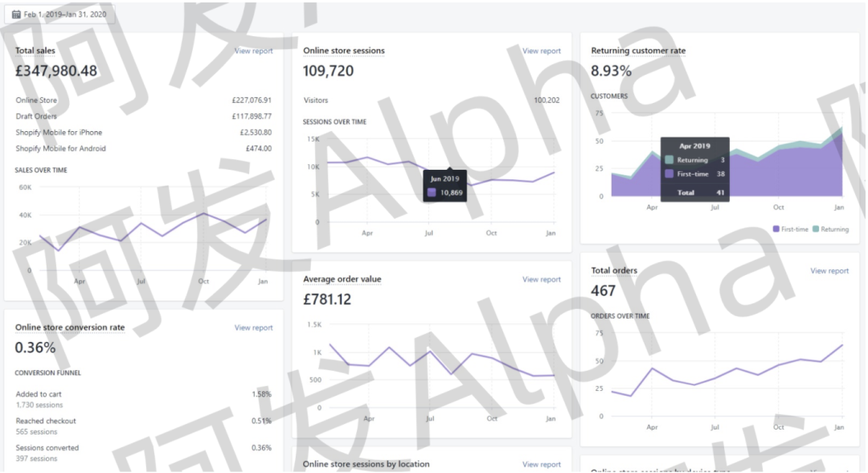The image size is (868, 473).
Task: Open the Feb 1, 2019–Jan 31, 2020 date range
Action: click(63, 14)
